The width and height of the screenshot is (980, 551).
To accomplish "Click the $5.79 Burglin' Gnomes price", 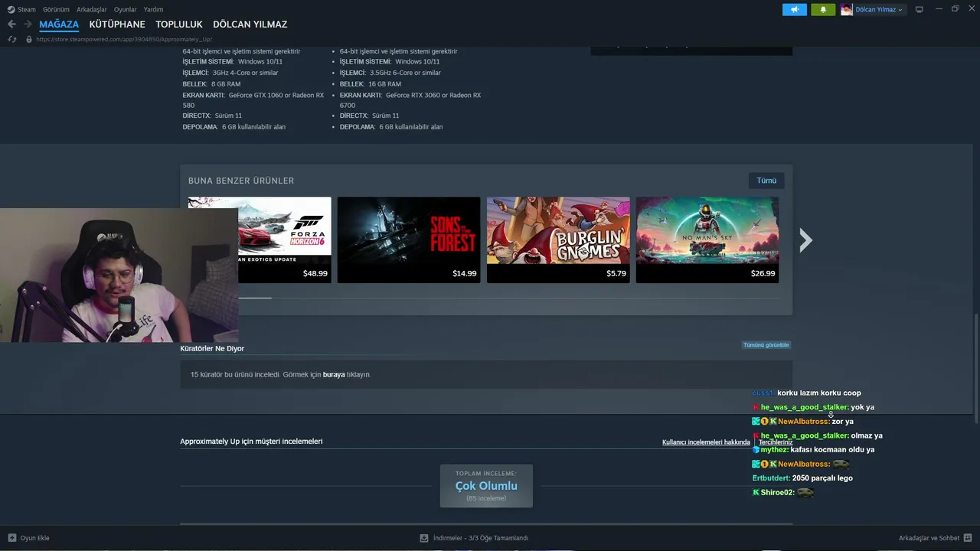I will click(x=616, y=273).
